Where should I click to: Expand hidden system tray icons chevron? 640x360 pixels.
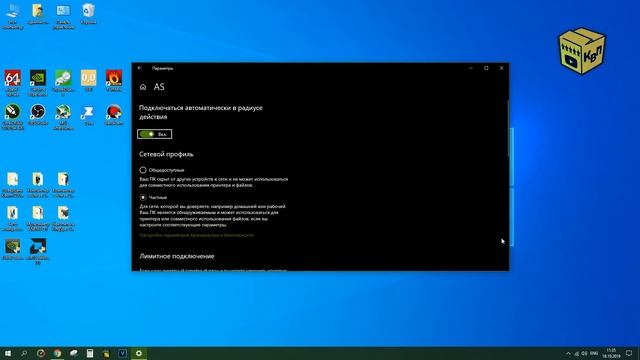pyautogui.click(x=568, y=353)
